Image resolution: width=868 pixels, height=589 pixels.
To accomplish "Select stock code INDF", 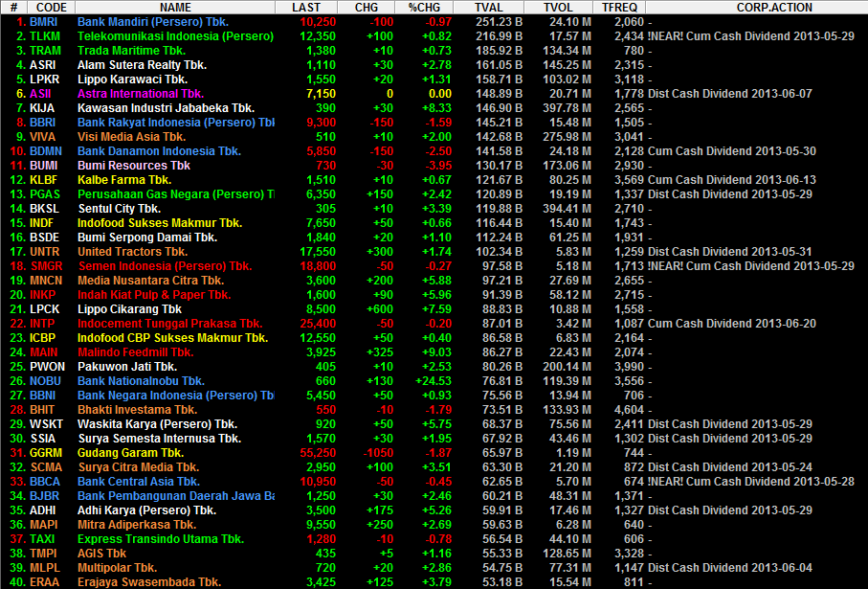I will pos(41,224).
